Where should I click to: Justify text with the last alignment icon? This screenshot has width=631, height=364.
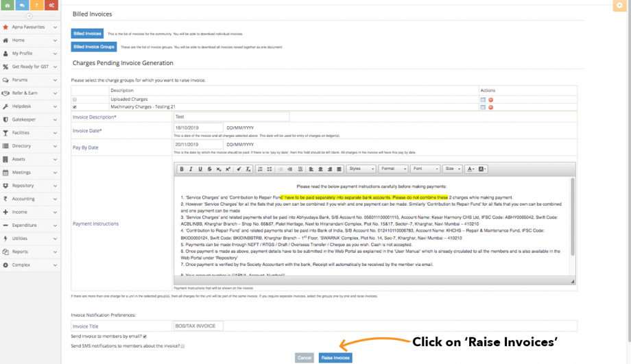point(339,169)
